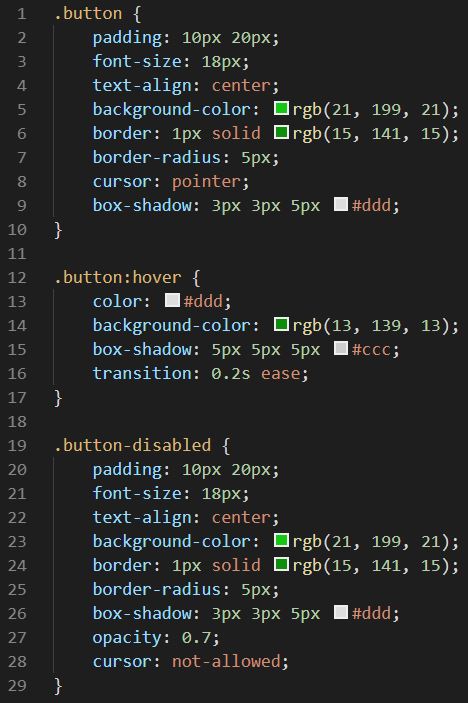Image resolution: width=468 pixels, height=703 pixels.
Task: Click line number 1 in the gutter
Action: point(22,14)
